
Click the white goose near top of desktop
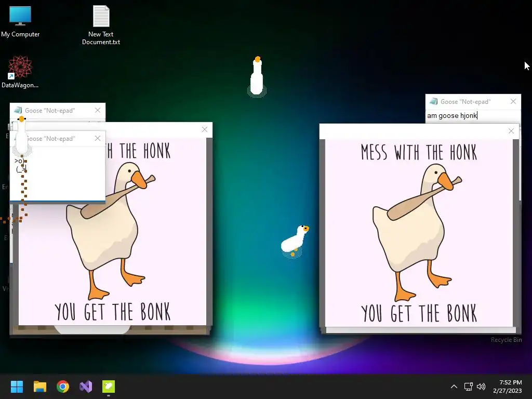tap(257, 76)
